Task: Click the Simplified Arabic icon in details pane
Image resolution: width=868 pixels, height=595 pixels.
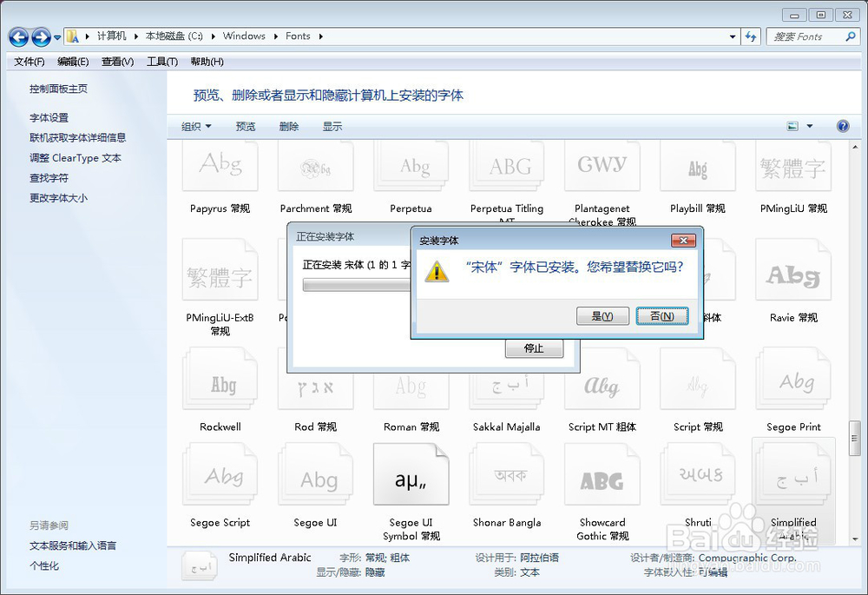Action: click(199, 565)
